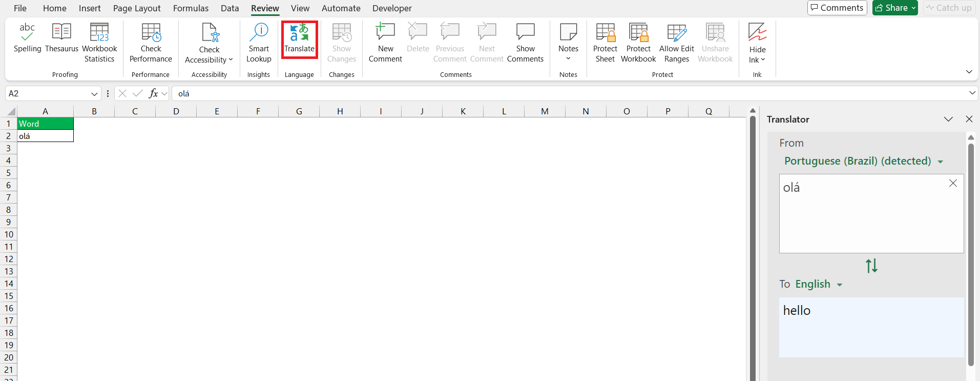Screen dimensions: 980x381
Task: Expand the Check Accessibility dropdown arrow
Action: 231,60
